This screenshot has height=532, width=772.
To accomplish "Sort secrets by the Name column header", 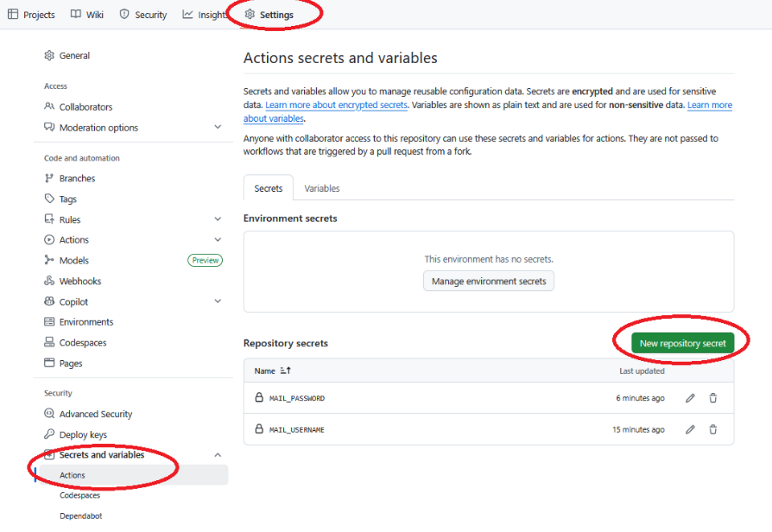I will [265, 371].
